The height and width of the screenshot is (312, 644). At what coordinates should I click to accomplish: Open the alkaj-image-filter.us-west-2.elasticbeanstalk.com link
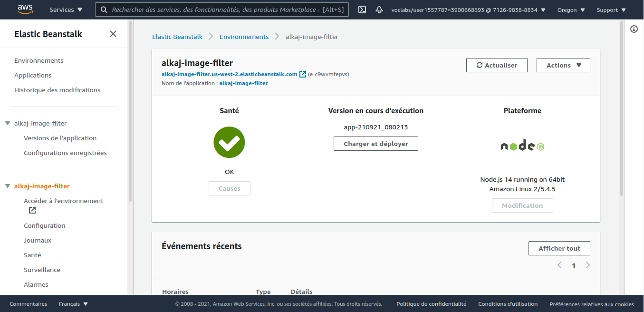[x=230, y=74]
